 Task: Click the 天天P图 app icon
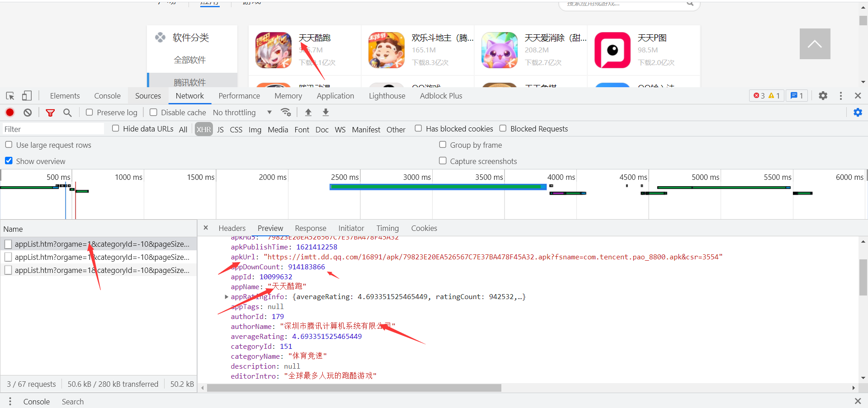(x=613, y=50)
